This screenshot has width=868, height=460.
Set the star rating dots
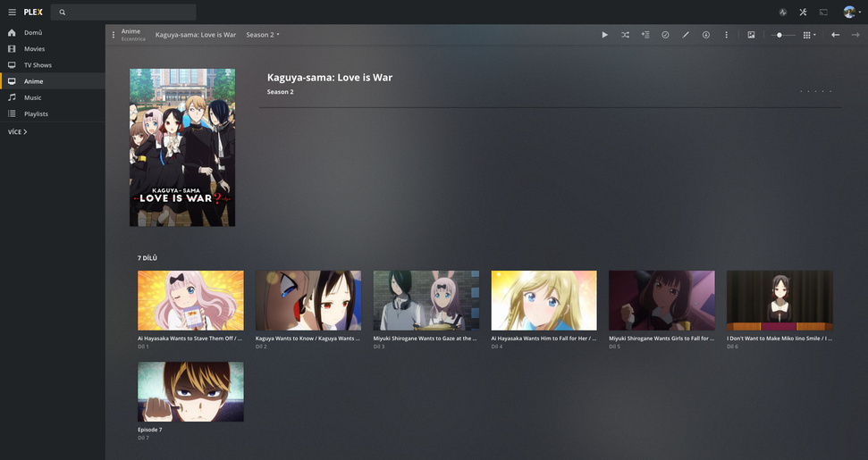pos(816,91)
